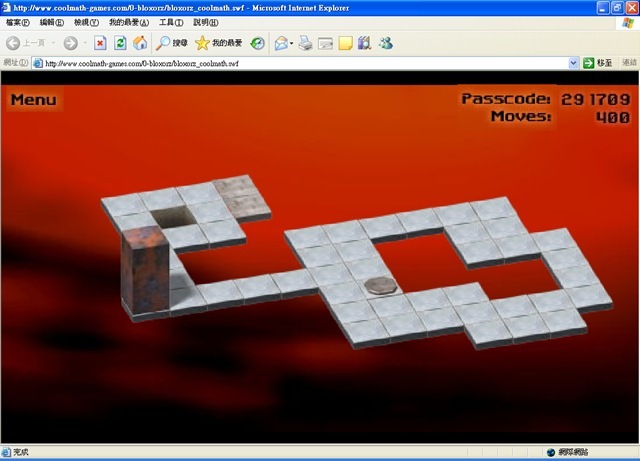Open the Mail envelope icon

281,43
